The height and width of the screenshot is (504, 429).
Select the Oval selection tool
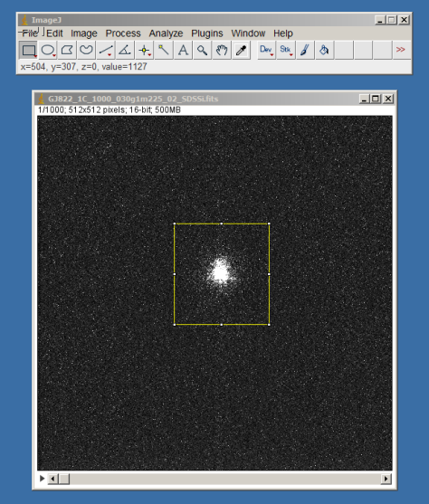tap(48, 50)
